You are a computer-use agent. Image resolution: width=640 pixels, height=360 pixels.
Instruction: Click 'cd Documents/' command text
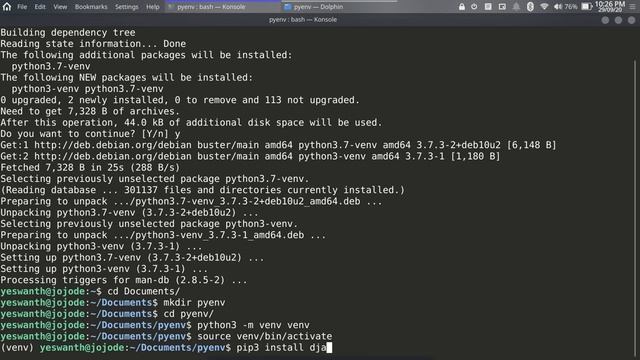click(x=143, y=291)
